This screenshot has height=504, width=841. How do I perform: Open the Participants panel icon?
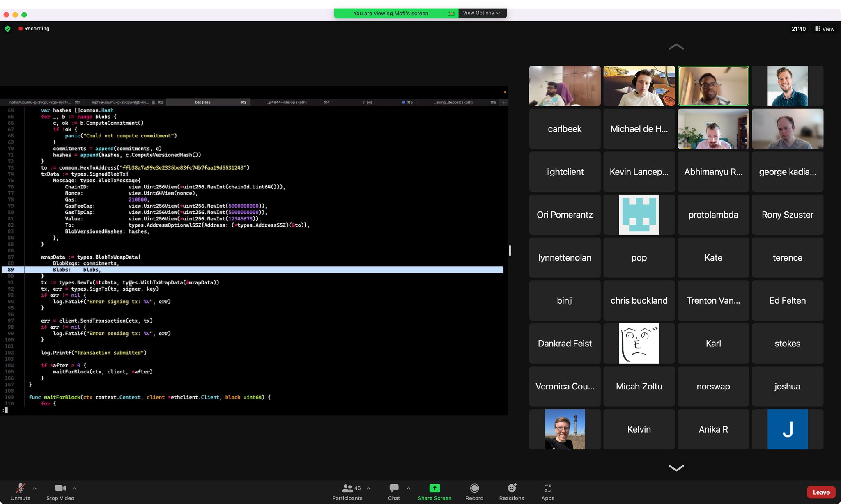point(347,488)
